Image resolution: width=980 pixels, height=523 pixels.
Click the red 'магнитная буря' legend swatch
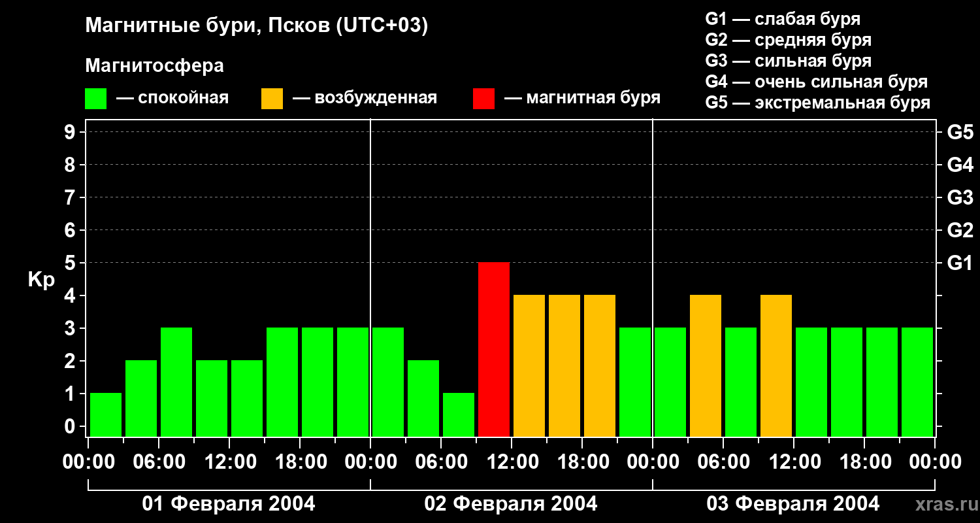point(484,99)
